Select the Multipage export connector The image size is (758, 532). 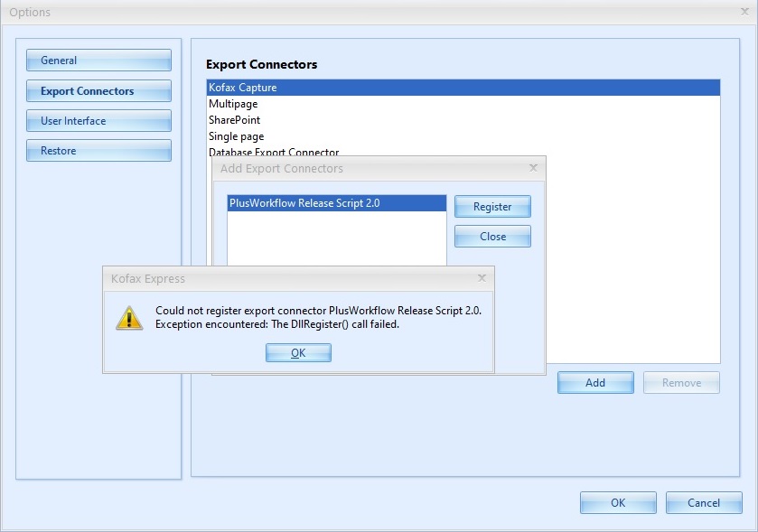coord(463,104)
